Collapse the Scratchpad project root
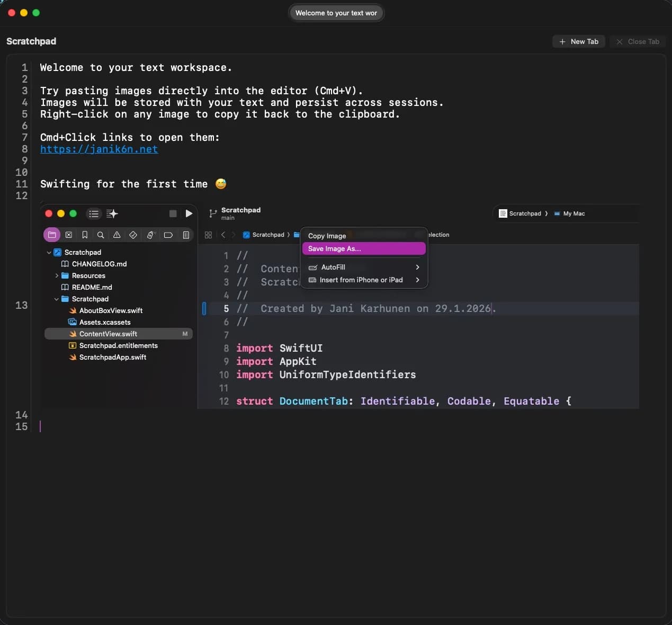The height and width of the screenshot is (625, 672). pyautogui.click(x=49, y=253)
